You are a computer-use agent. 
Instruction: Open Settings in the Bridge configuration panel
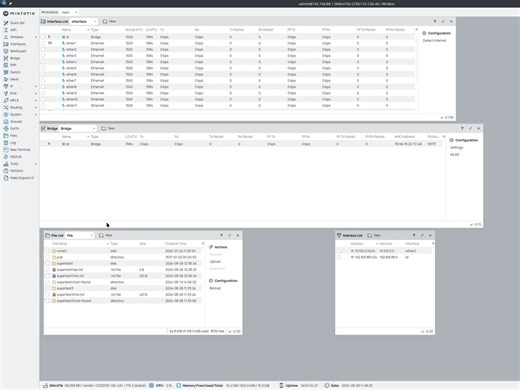456,147
